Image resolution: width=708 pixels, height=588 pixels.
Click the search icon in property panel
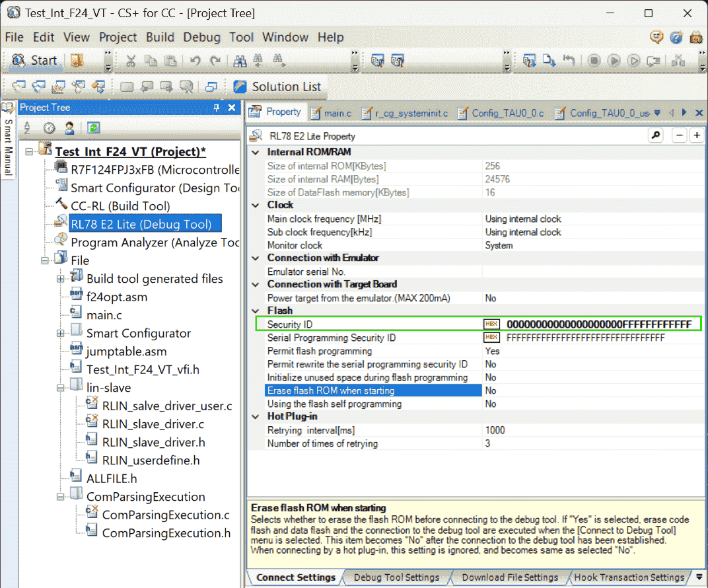point(655,135)
